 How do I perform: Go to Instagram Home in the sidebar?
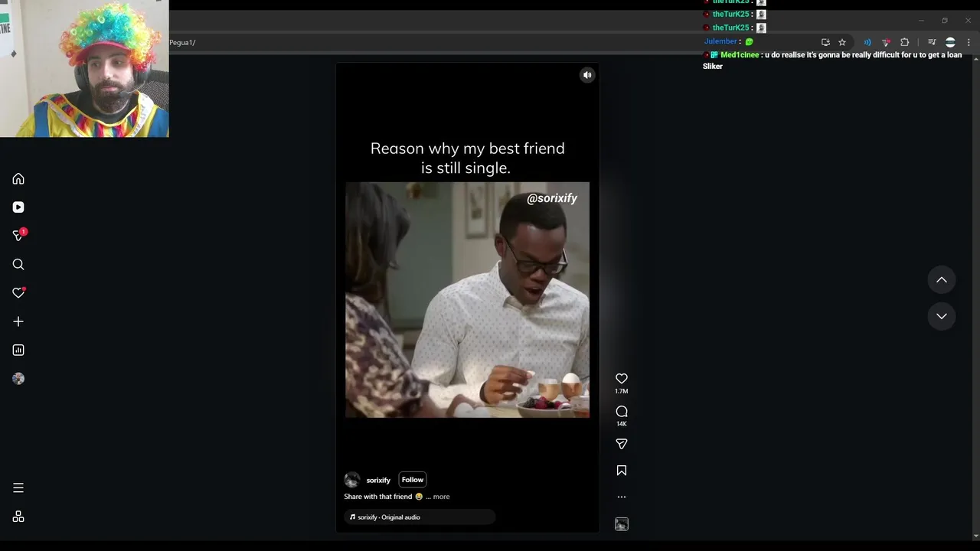[x=18, y=179]
